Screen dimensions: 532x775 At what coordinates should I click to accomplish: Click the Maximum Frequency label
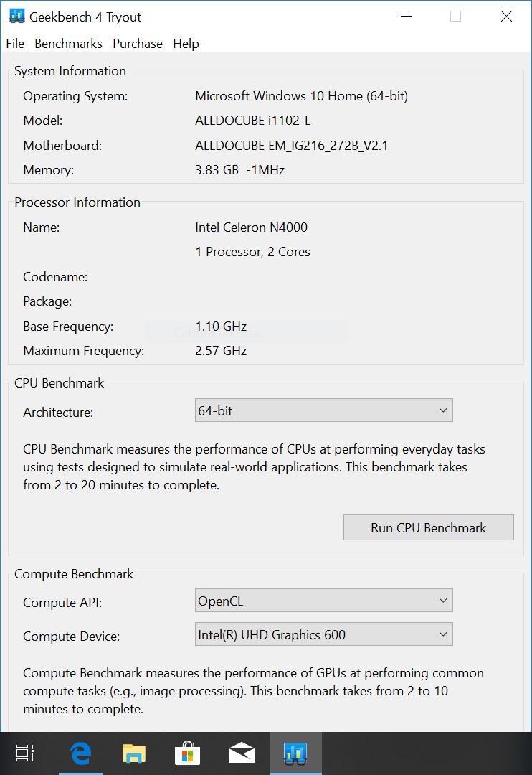[x=83, y=351]
